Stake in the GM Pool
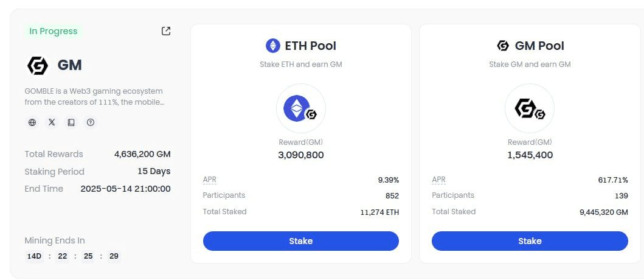The width and height of the screenshot is (644, 280). click(x=530, y=241)
